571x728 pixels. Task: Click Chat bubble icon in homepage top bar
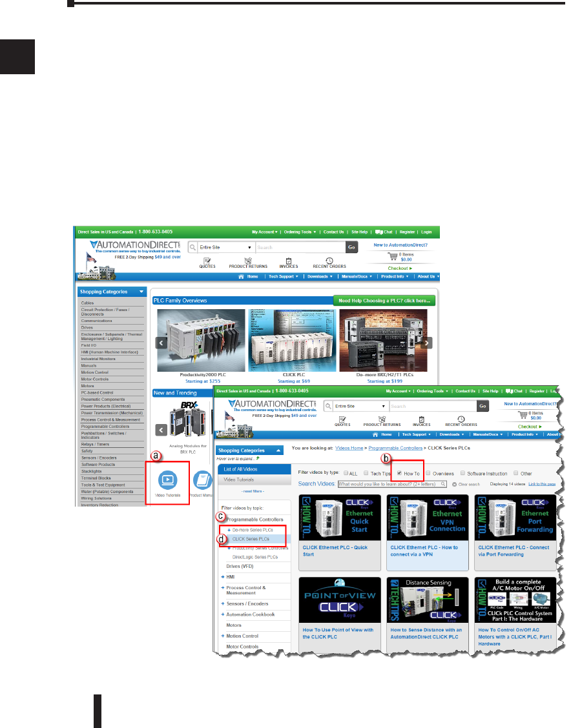[x=379, y=232]
